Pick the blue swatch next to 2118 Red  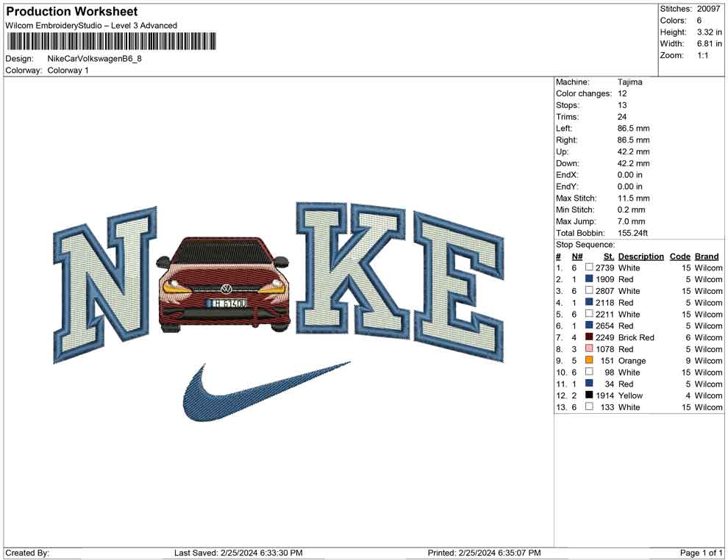(x=589, y=302)
